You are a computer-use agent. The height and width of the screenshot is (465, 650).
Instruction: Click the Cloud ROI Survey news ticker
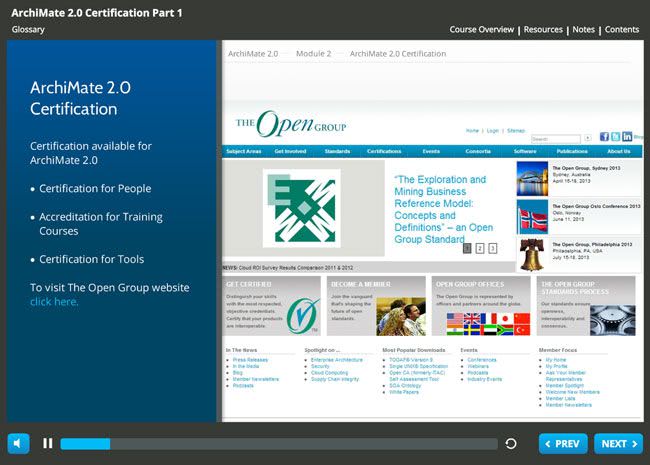point(288,268)
